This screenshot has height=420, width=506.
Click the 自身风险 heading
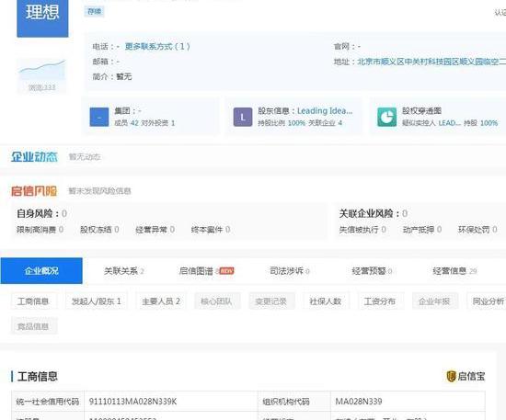[x=41, y=213]
